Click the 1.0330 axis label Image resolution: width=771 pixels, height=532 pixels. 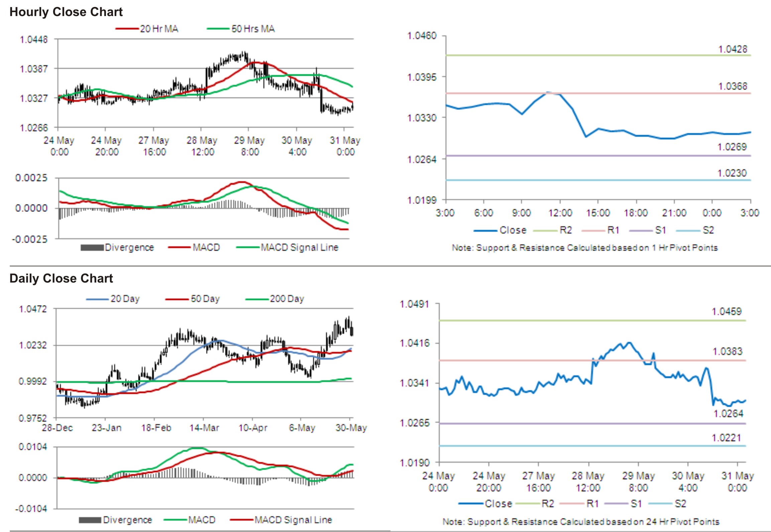click(x=422, y=118)
